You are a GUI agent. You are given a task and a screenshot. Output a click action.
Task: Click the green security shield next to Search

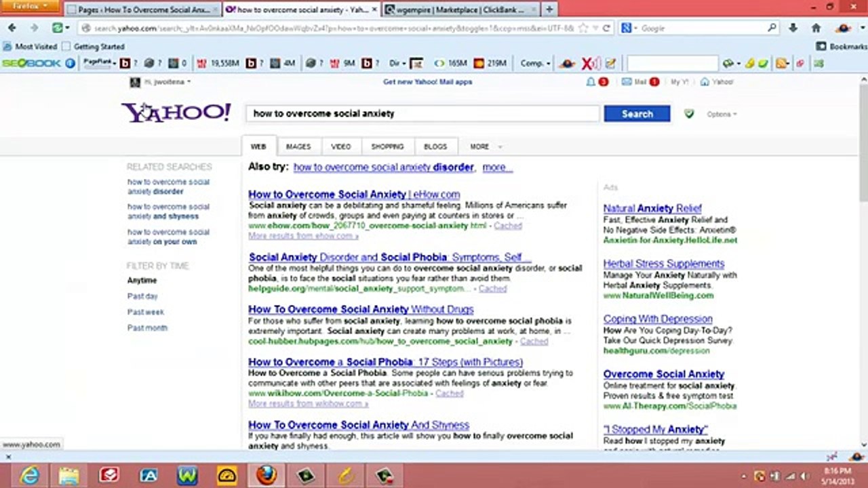click(689, 114)
